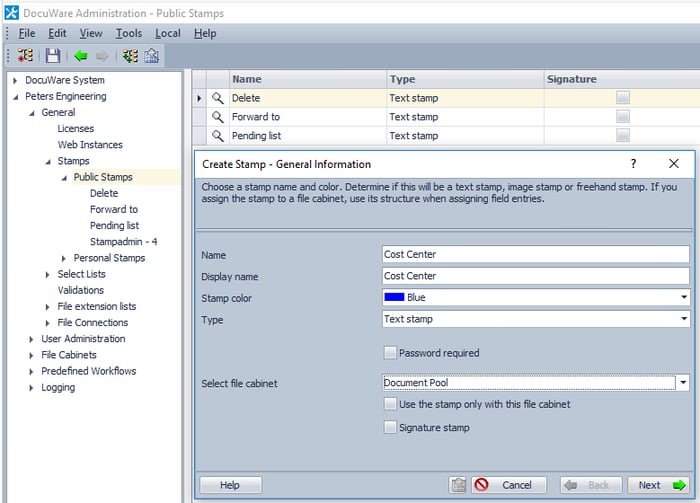The width and height of the screenshot is (700, 503).
Task: Click magnifier icon in the Delete row
Action: tap(217, 98)
